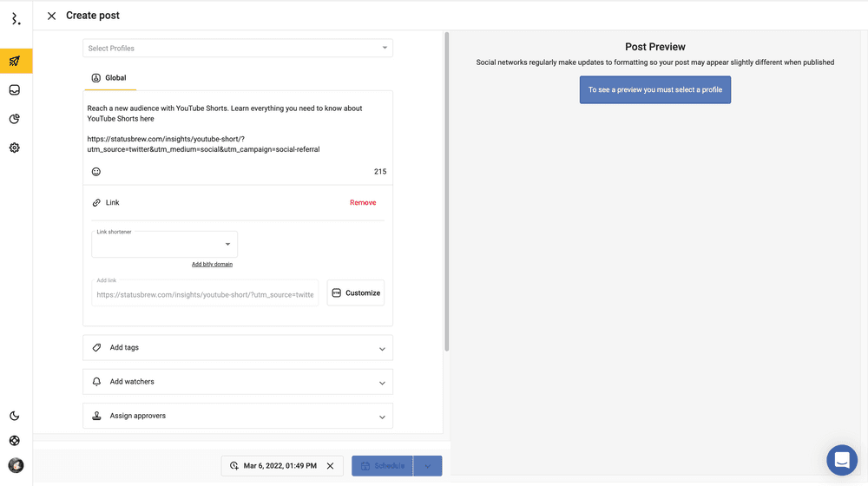The height and width of the screenshot is (486, 868).
Task: Click the red Remove link button
Action: [363, 202]
